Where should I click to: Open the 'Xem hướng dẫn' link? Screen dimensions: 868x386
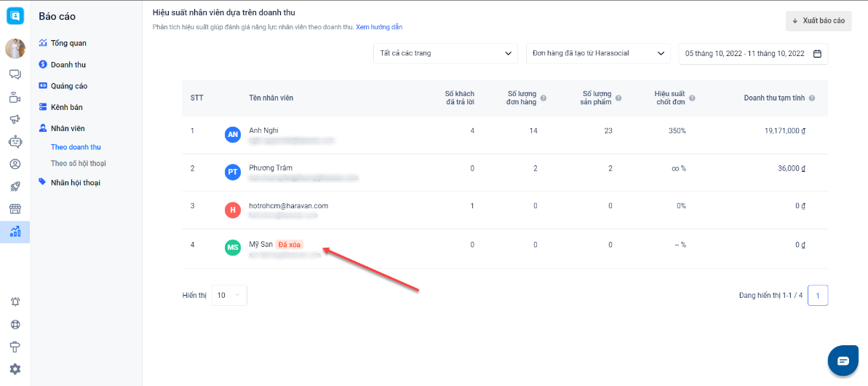point(379,27)
